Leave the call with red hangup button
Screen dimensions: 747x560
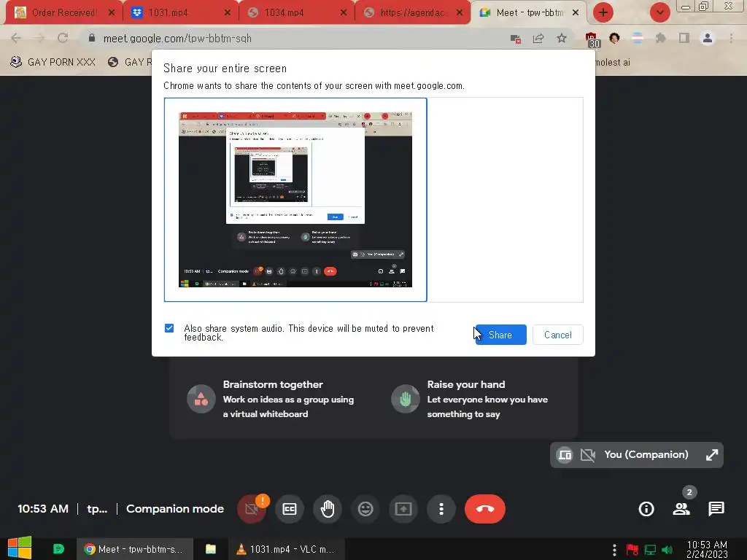pos(485,508)
